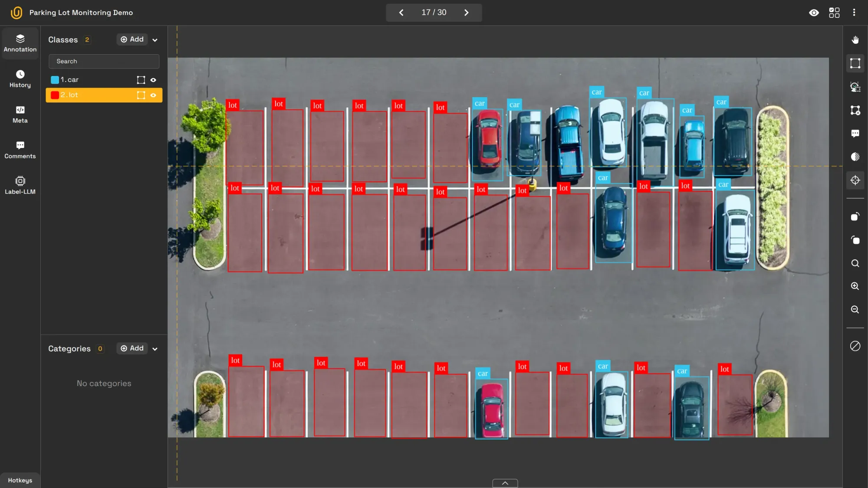Image resolution: width=868 pixels, height=488 pixels.
Task: Open the History panel
Action: [20, 78]
